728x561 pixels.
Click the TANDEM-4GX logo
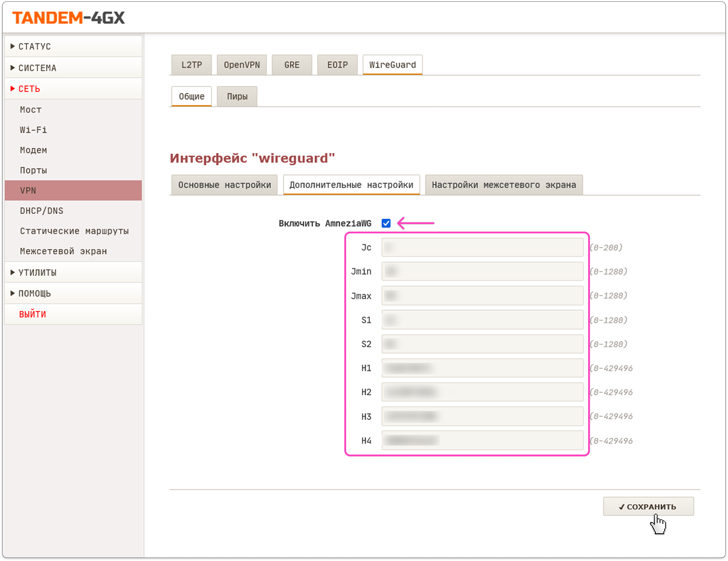tap(68, 18)
